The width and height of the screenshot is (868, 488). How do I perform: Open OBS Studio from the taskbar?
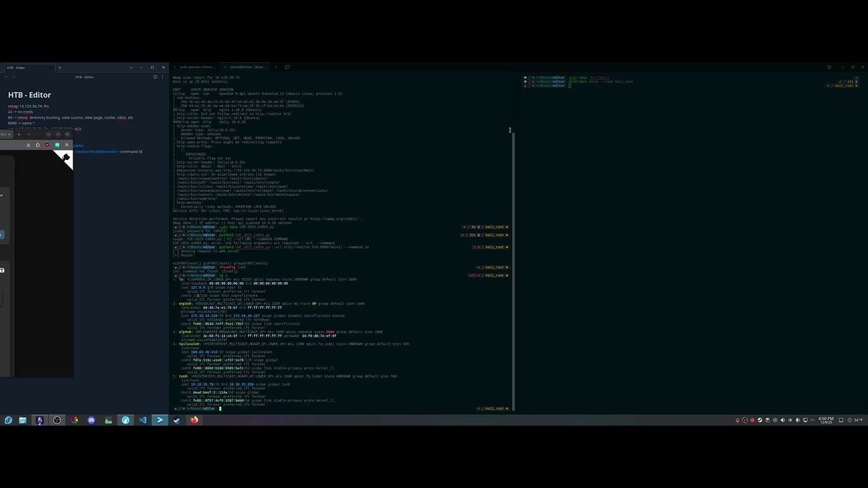(57, 420)
